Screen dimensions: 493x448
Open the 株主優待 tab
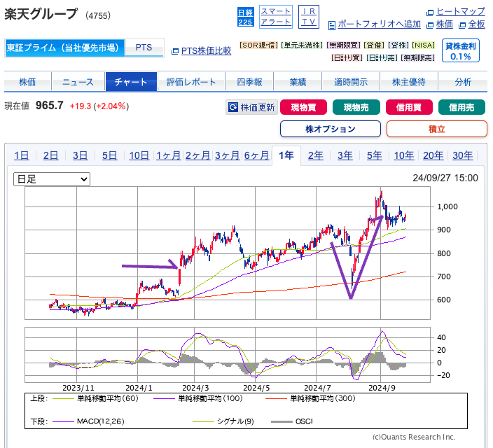tap(409, 82)
